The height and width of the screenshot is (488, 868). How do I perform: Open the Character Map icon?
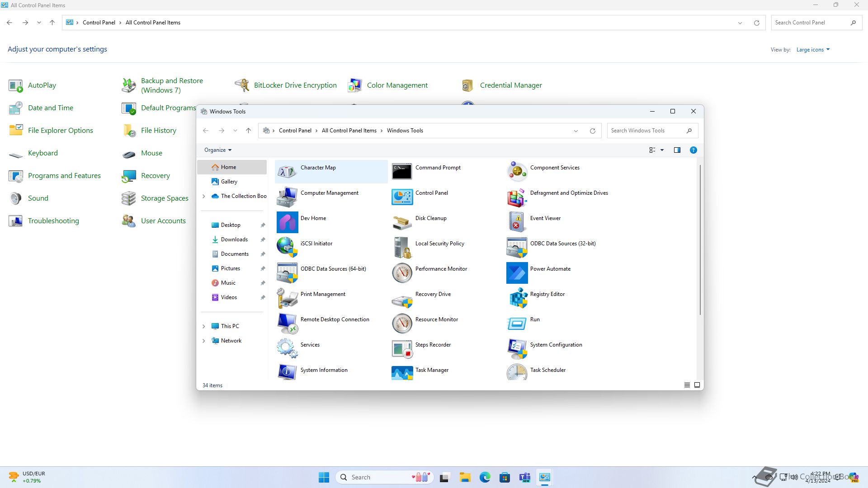point(287,172)
